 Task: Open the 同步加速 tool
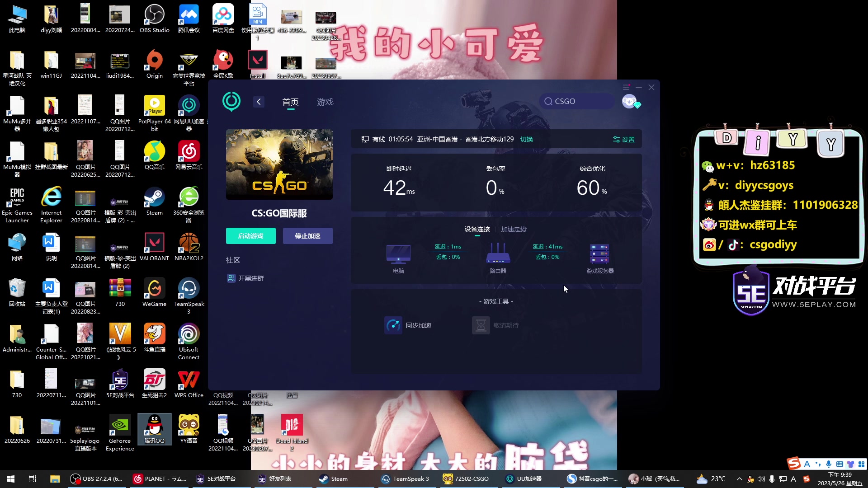pyautogui.click(x=408, y=325)
